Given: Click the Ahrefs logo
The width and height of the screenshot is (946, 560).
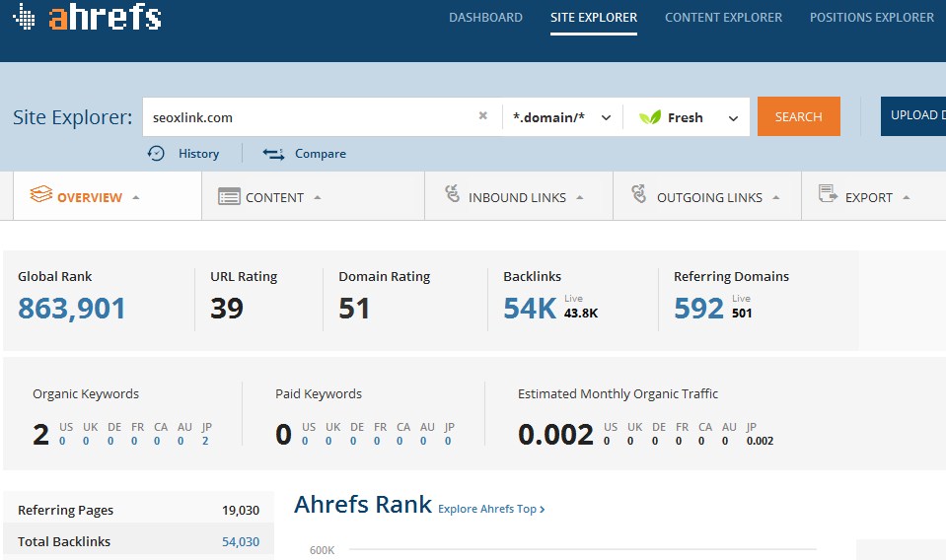Looking at the screenshot, I should point(87,18).
